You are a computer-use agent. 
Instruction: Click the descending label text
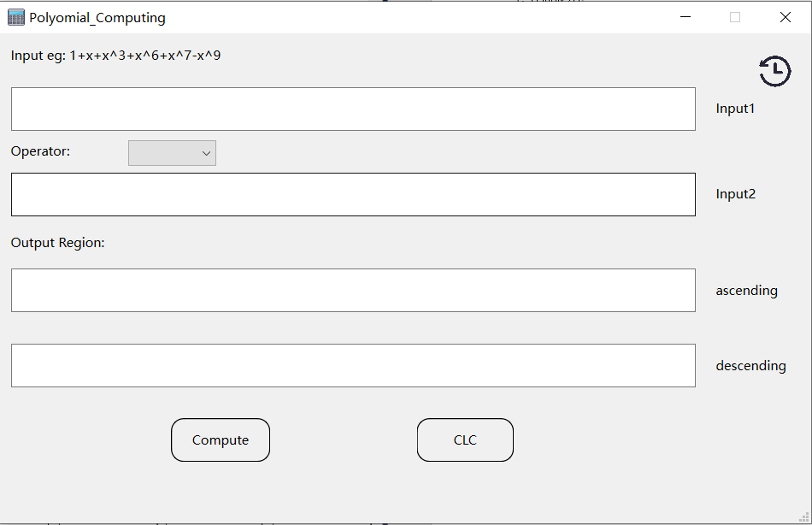click(x=750, y=366)
